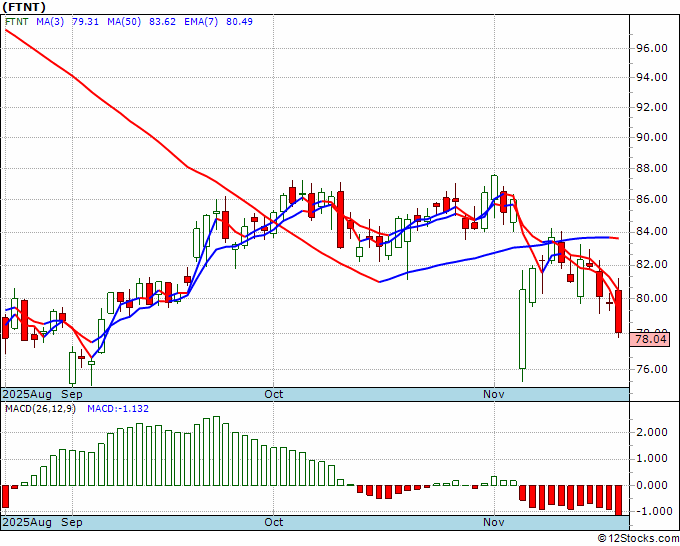680x546 pixels.
Task: Click the 2.000 MACD axis label
Action: [x=652, y=432]
